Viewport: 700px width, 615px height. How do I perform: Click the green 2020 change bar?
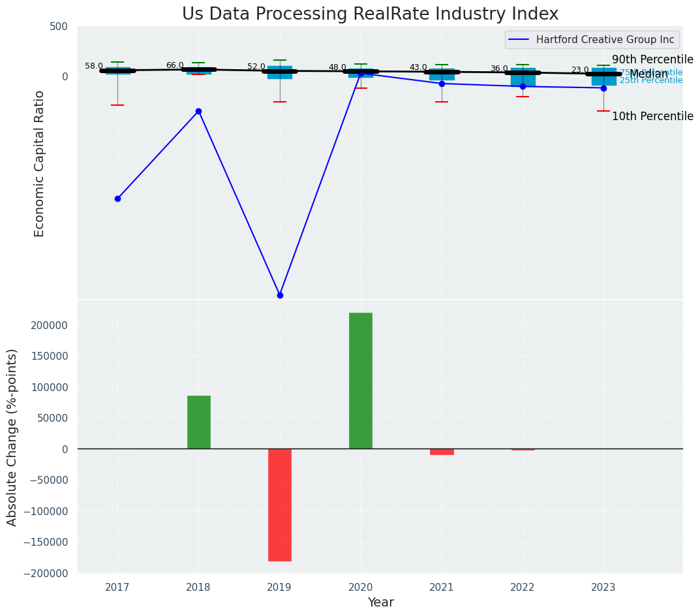[x=361, y=381]
